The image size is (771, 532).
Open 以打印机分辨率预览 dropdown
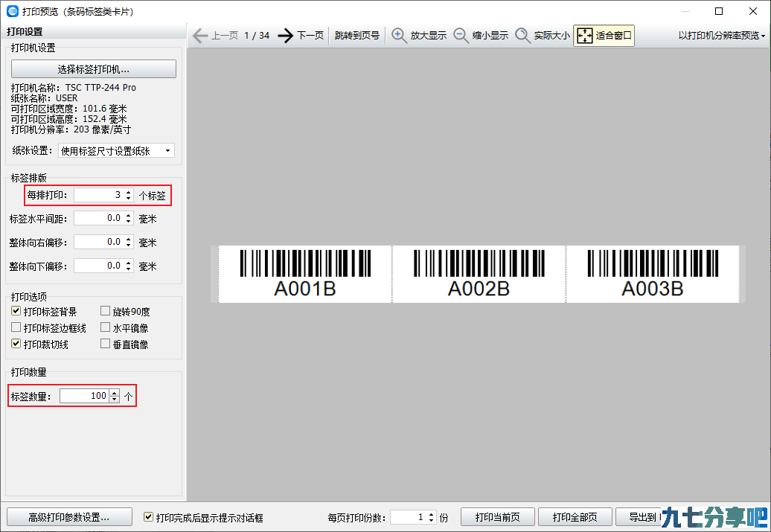coord(722,36)
